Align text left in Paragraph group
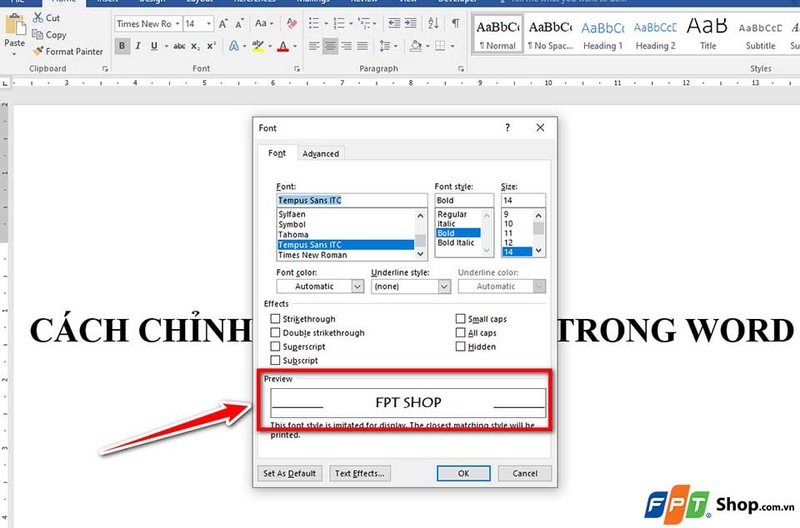The width and height of the screenshot is (800, 528). click(x=314, y=46)
